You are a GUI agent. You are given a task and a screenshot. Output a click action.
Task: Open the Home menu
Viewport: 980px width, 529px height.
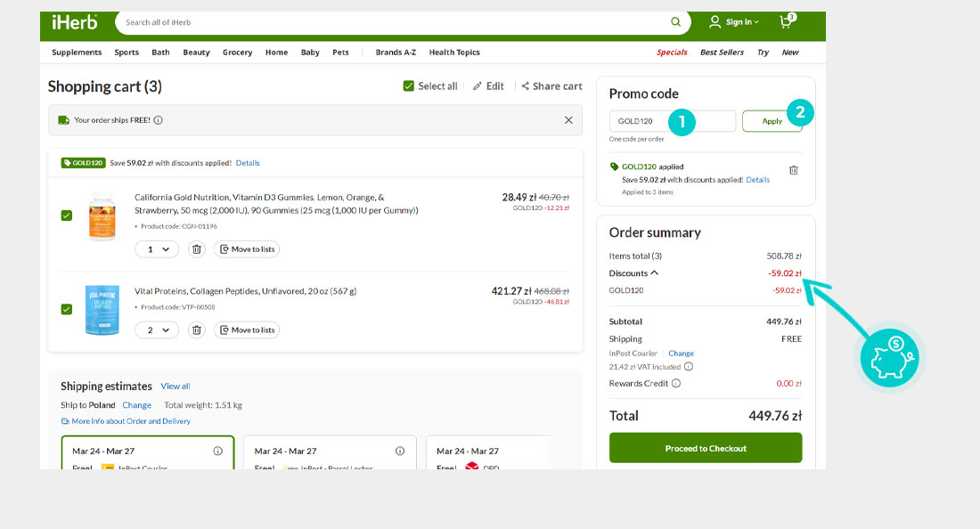pyautogui.click(x=276, y=53)
